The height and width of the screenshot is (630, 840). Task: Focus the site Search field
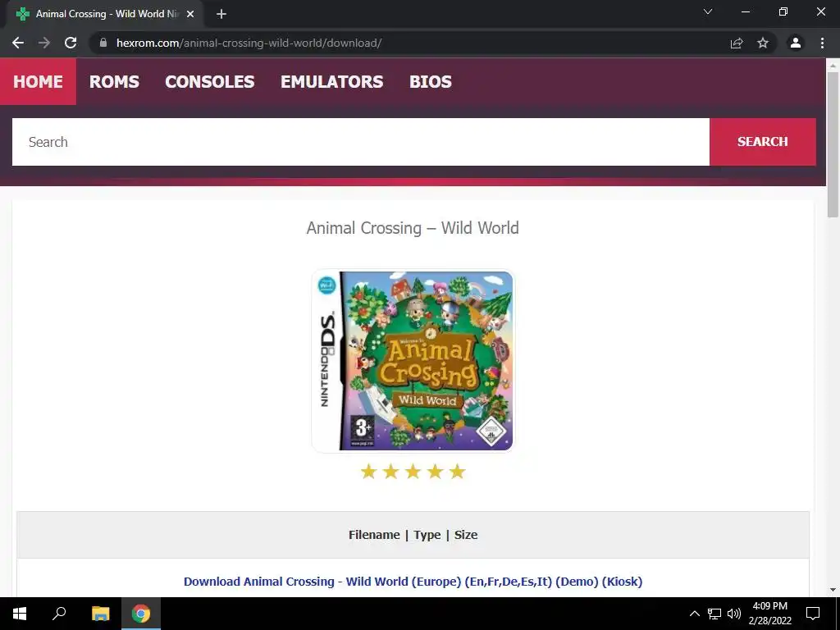click(361, 142)
